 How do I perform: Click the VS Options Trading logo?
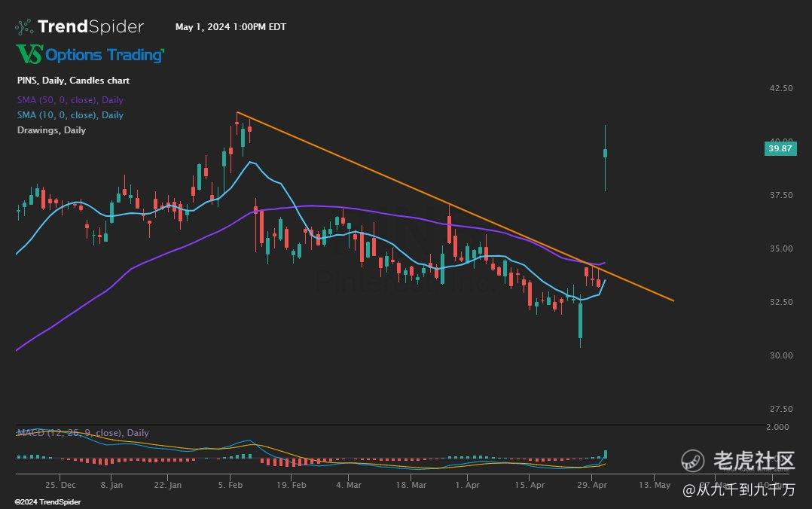(x=90, y=54)
